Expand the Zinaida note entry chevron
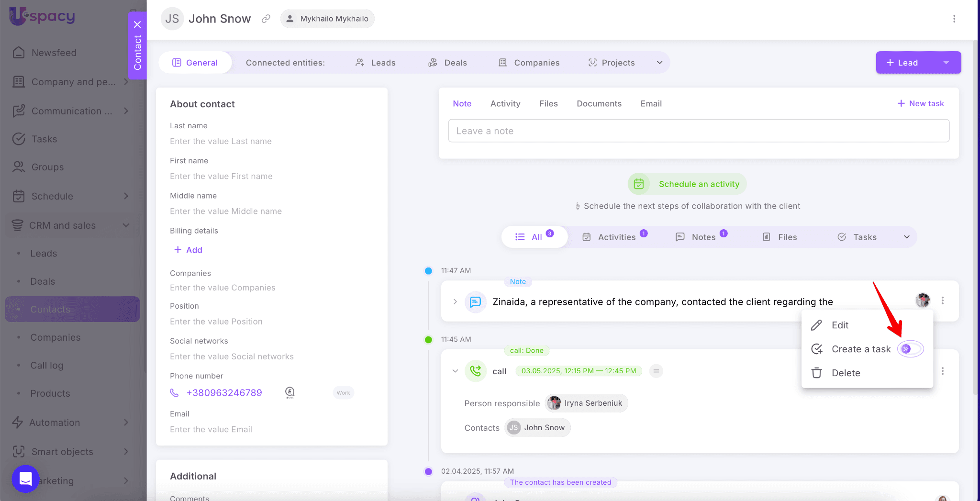Viewport: 980px width, 501px height. pos(455,302)
